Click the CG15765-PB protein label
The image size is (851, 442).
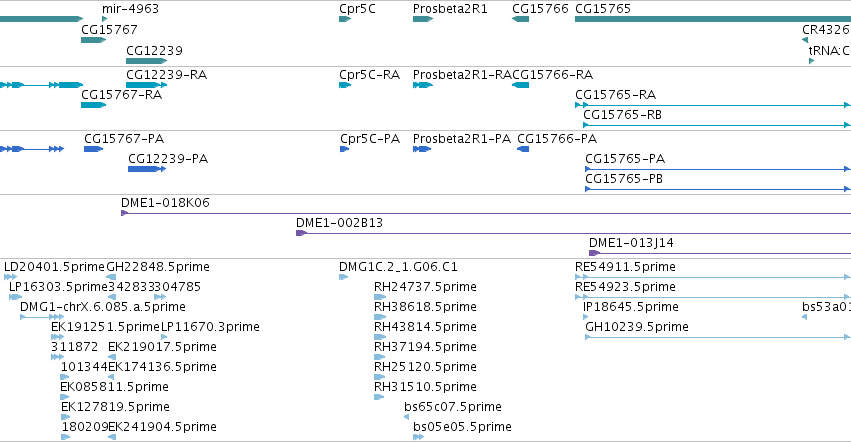[624, 179]
